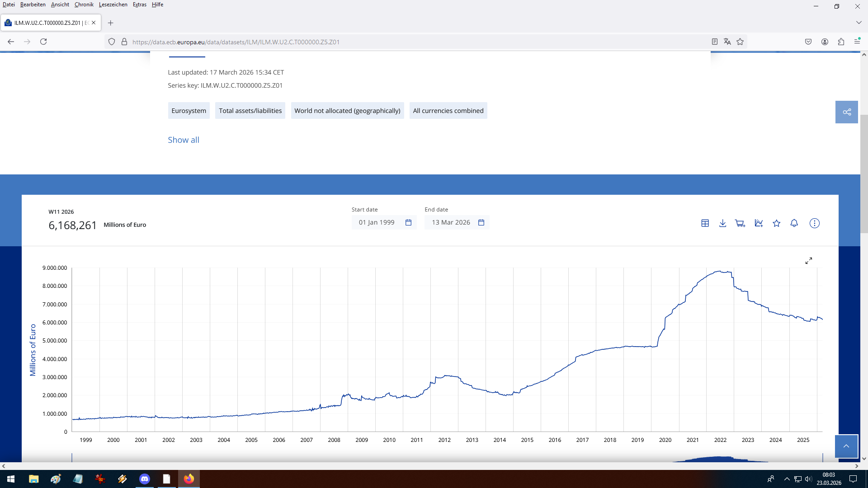Click add-to-chart comparison icon
This screenshot has width=868, height=488.
coord(759,223)
